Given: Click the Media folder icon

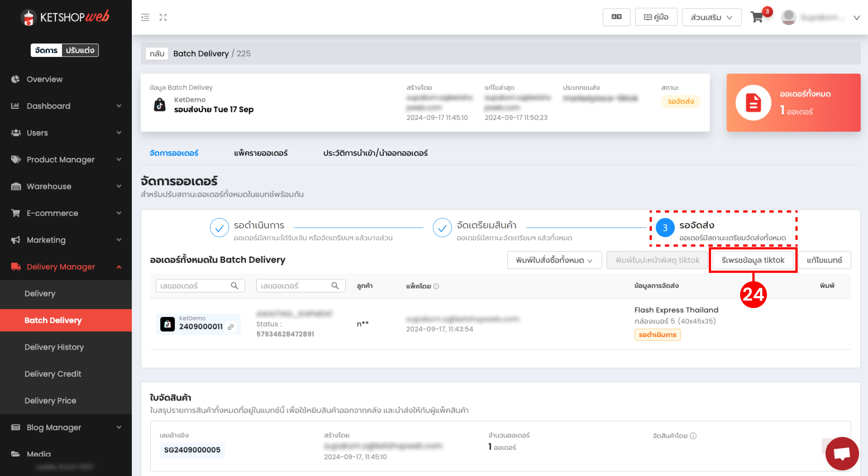Looking at the screenshot, I should coord(15,454).
